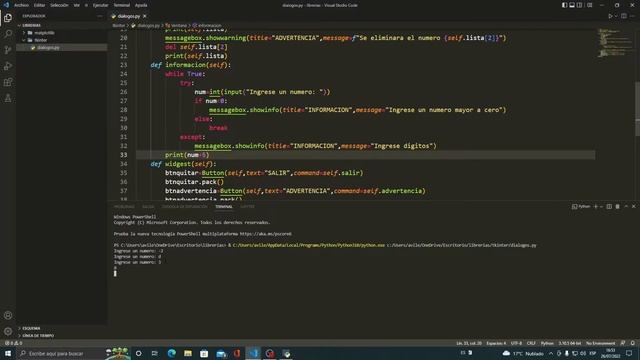Expand the LÍNEA DE TIEMPO section

(x=61, y=336)
